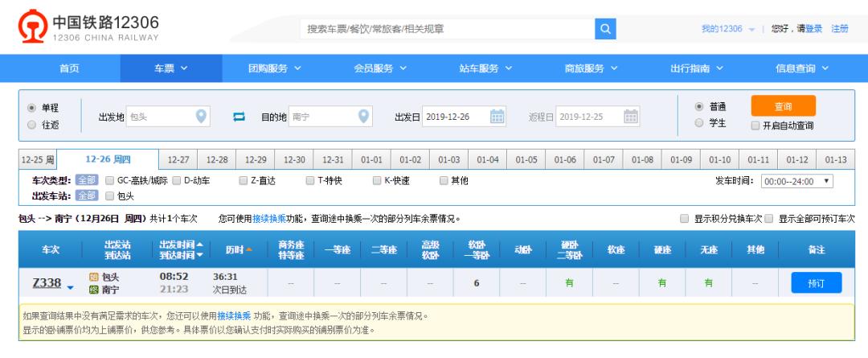Check the GC-高铁/城际 train type

click(x=109, y=180)
